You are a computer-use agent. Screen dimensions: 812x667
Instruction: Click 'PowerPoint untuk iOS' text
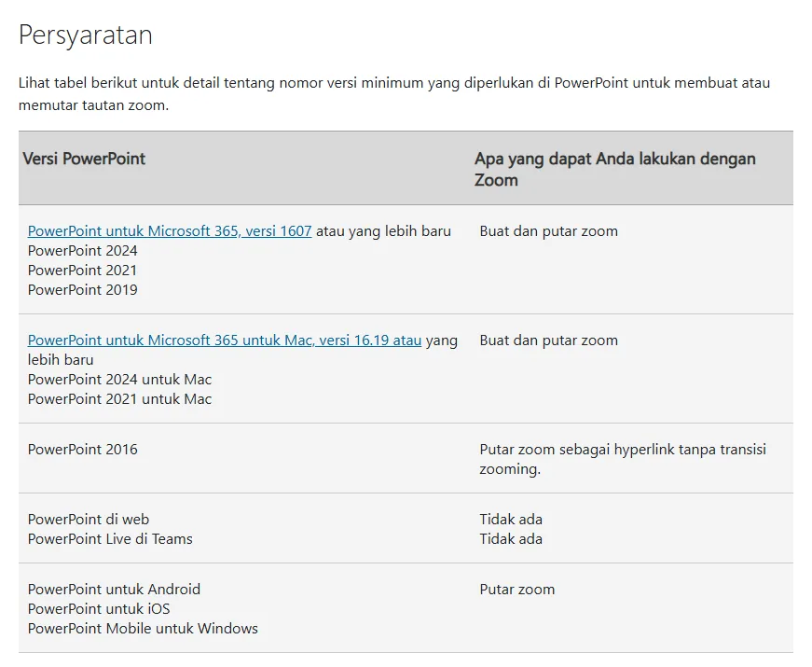point(99,609)
